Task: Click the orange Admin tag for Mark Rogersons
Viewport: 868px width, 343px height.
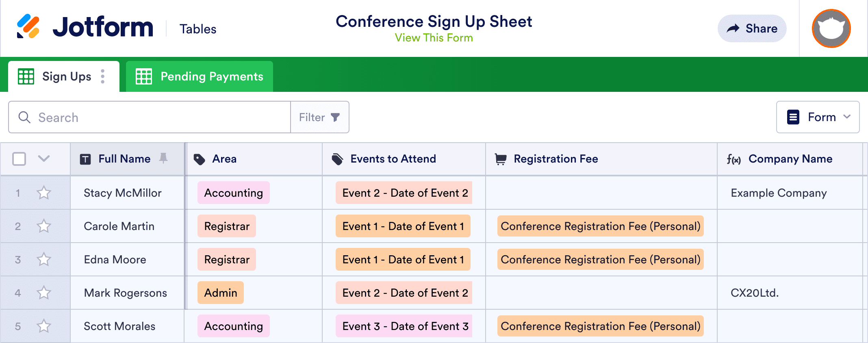Action: coord(221,293)
